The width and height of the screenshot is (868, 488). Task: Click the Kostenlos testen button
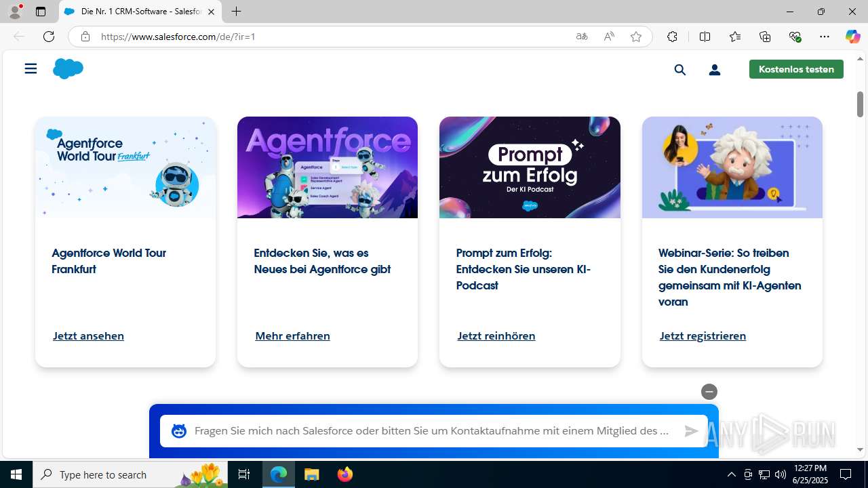point(796,69)
